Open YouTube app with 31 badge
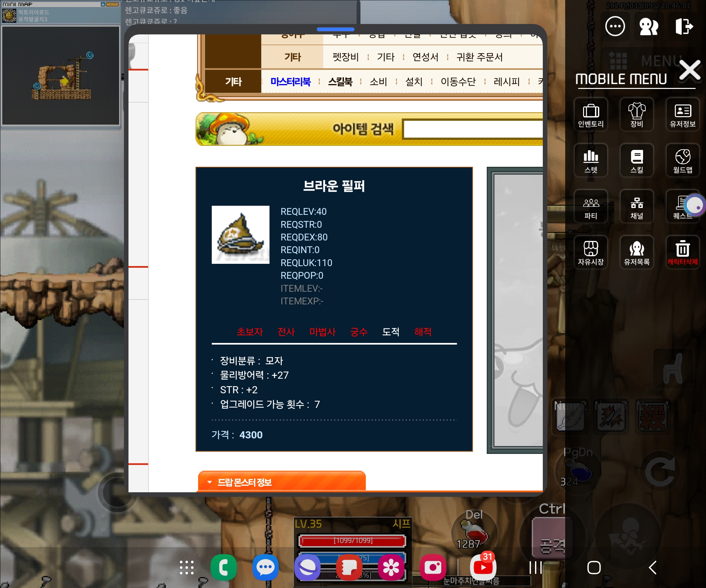Screen dimensions: 706x588 click(x=483, y=567)
